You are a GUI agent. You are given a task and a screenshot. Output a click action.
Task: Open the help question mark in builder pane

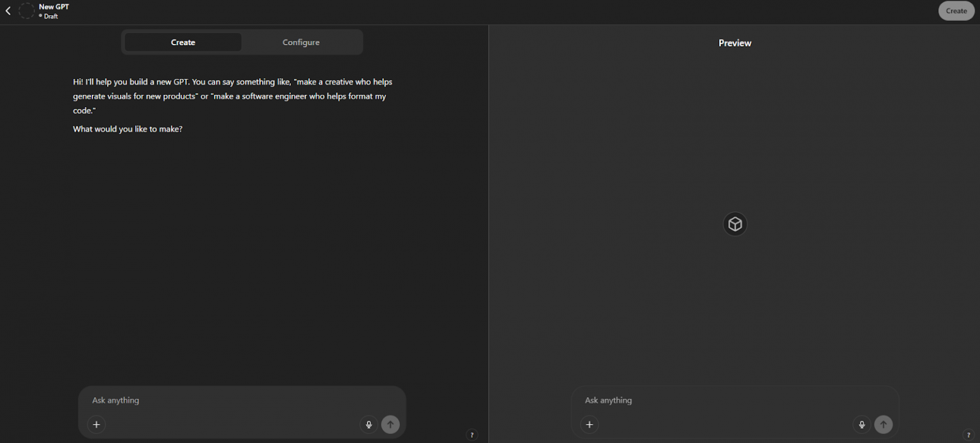click(472, 435)
